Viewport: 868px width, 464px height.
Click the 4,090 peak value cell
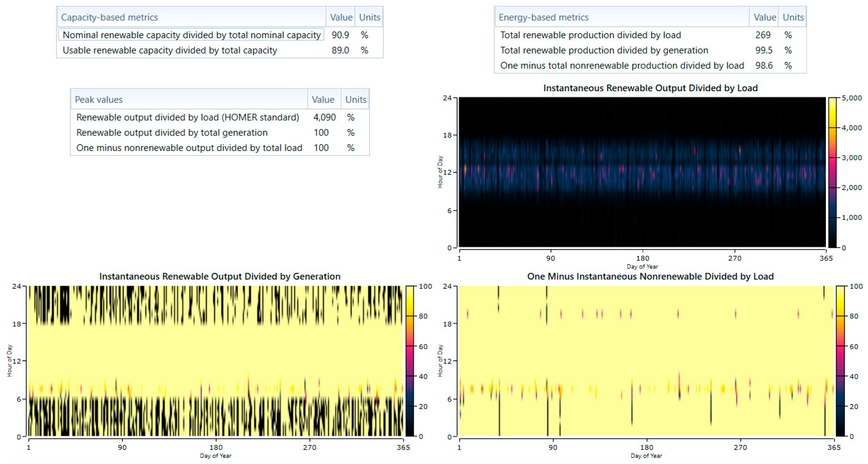click(324, 118)
